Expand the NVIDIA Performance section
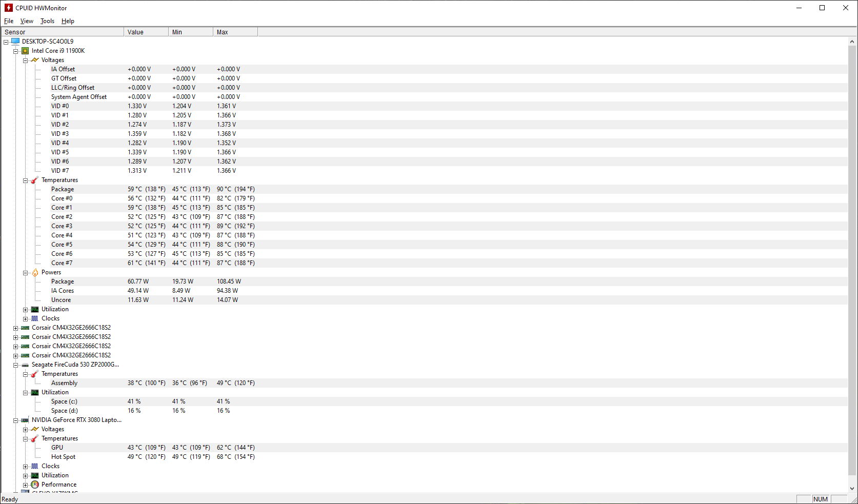This screenshot has width=858, height=504. 26,485
